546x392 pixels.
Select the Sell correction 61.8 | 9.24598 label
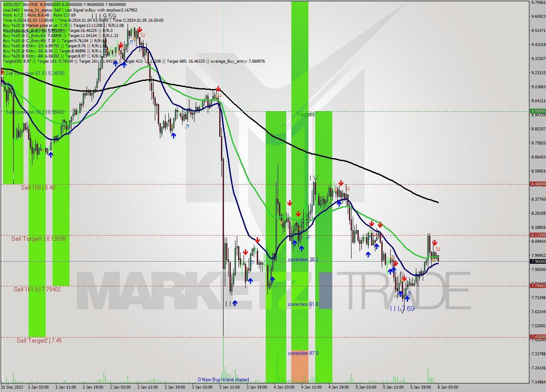click(35, 73)
